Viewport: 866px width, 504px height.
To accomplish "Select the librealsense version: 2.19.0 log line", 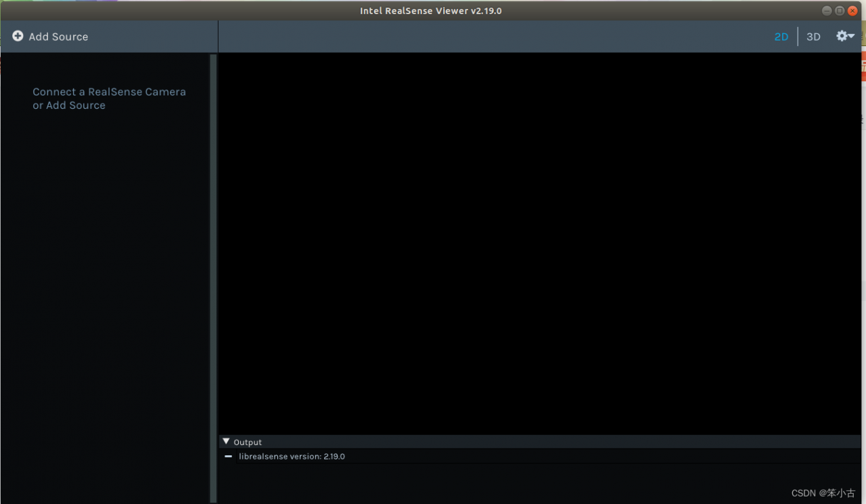I will point(292,457).
